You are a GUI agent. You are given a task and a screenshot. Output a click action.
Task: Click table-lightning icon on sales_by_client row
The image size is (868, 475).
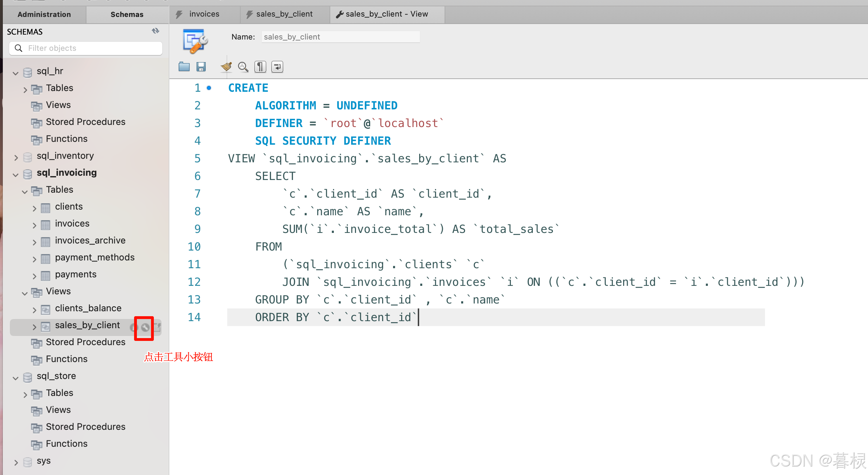pos(157,327)
